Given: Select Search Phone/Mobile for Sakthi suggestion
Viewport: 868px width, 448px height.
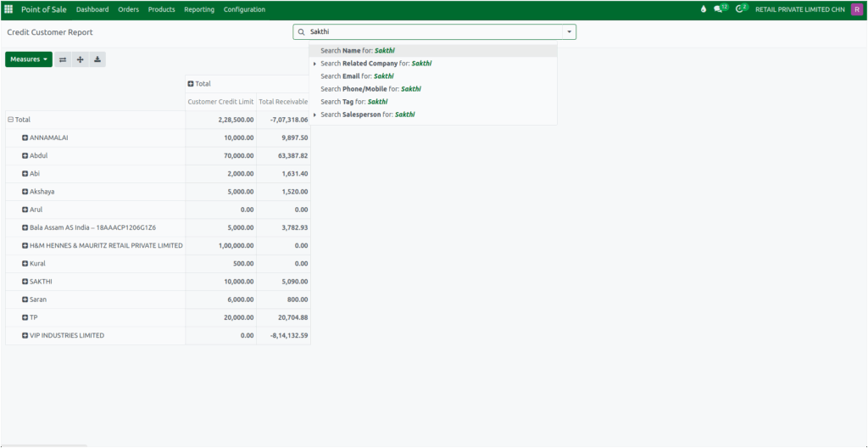Looking at the screenshot, I should coord(433,89).
